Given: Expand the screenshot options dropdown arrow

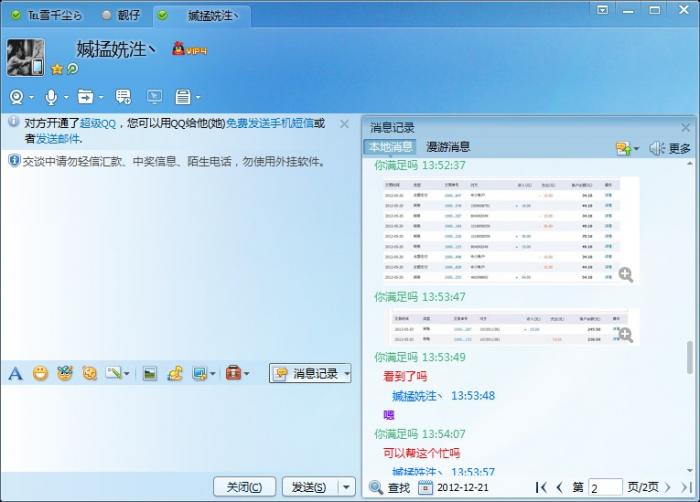Looking at the screenshot, I should [x=212, y=374].
